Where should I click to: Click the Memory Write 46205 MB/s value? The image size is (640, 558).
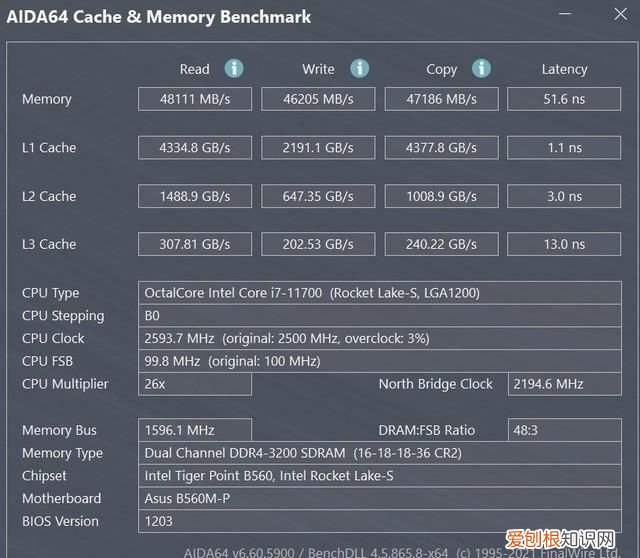[x=318, y=99]
